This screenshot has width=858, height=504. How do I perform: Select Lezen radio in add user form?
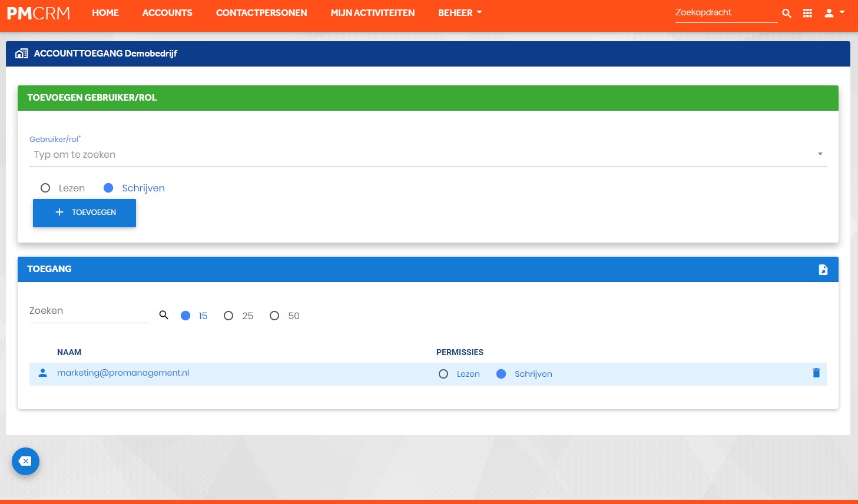[45, 188]
